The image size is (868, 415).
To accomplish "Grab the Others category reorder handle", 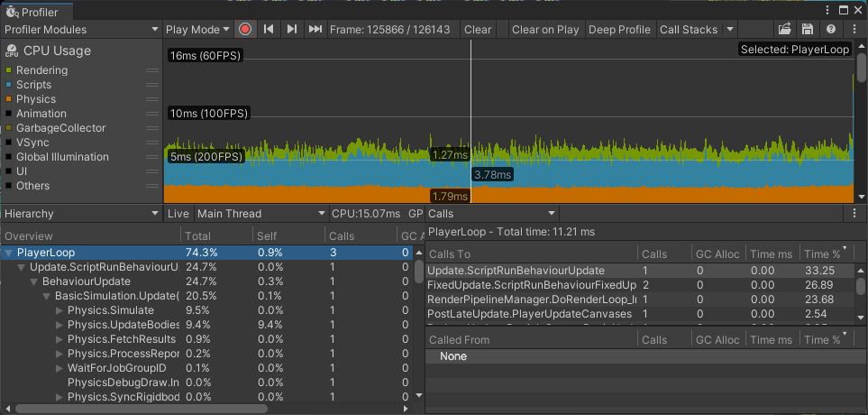I will [x=152, y=186].
